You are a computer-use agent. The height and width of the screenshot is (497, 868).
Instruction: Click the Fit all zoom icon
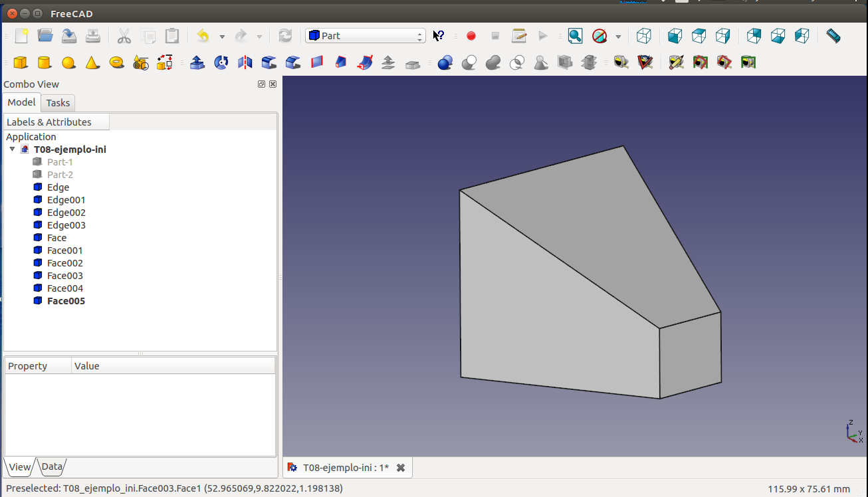(x=575, y=36)
